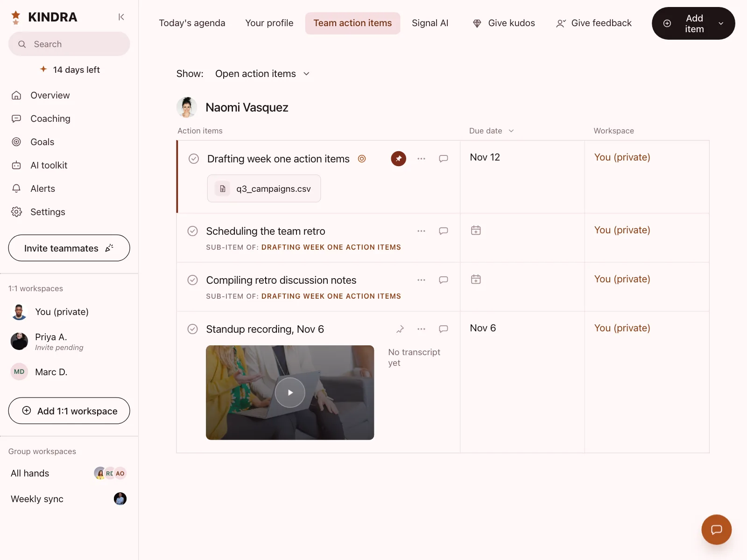Expand the Open action items filter dropdown
The height and width of the screenshot is (560, 747).
click(262, 74)
